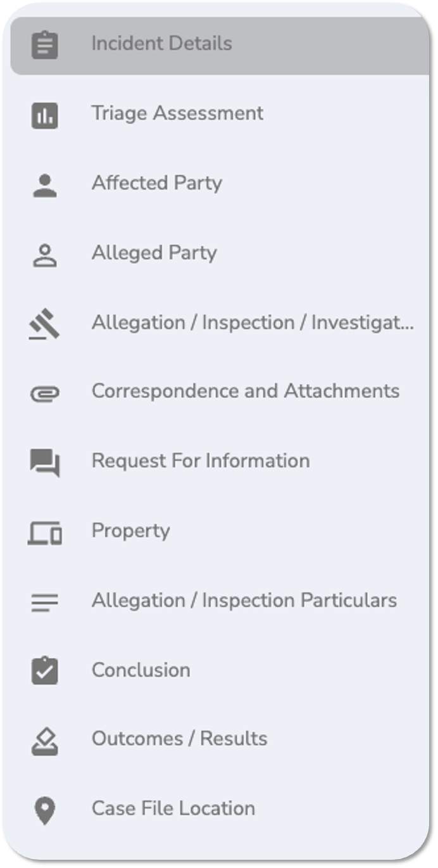438x868 pixels.
Task: Click the Correspondence and Attachments link
Action: tap(246, 392)
